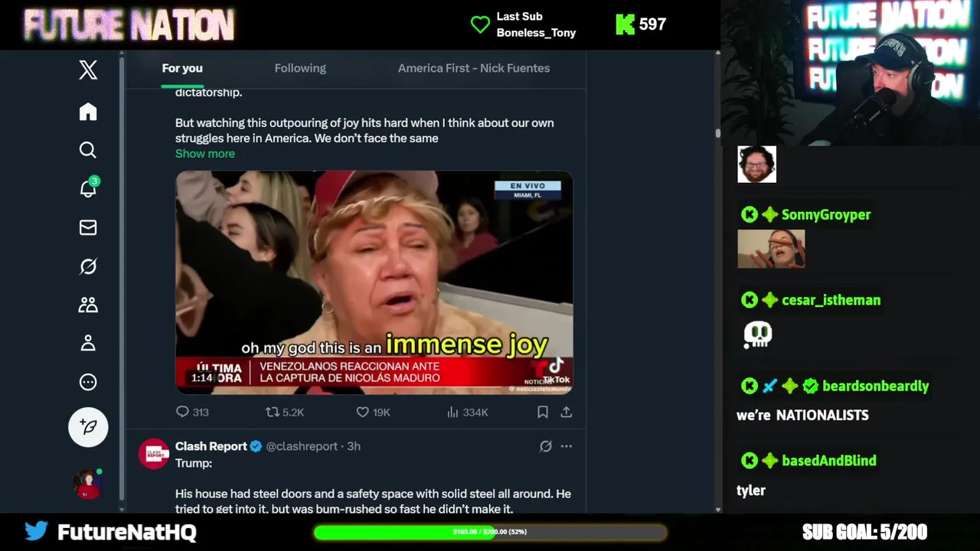
Task: Expand post text with Show more
Action: [x=205, y=153]
